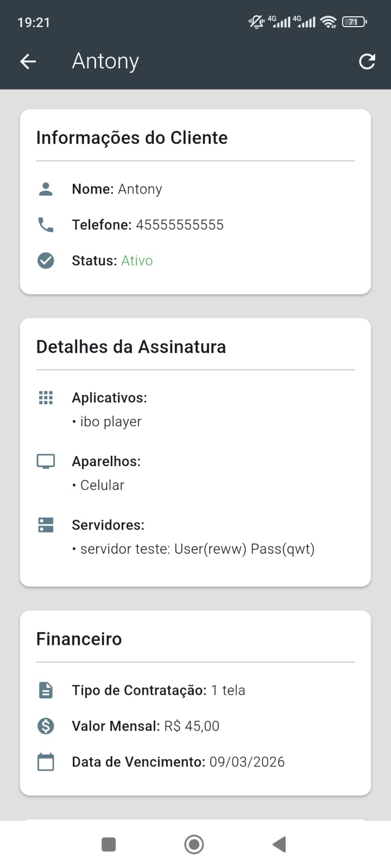Tap the server icon next to Servidores
The height and width of the screenshot is (868, 391).
(46, 525)
